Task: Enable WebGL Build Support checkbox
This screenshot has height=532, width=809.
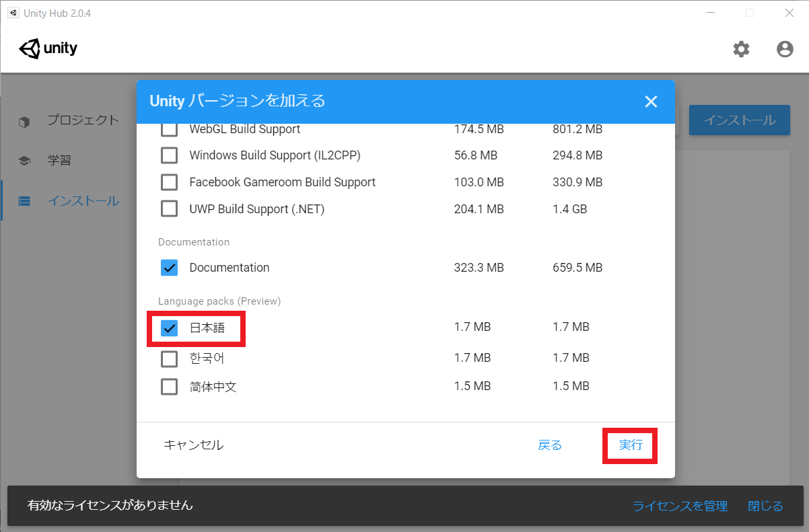Action: coord(169,129)
